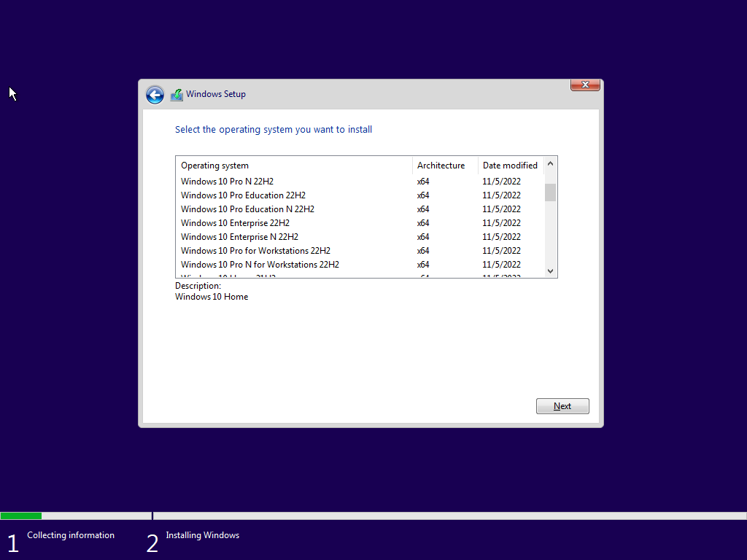Viewport: 747px width, 560px height.
Task: Select Windows 10 Pro Education N 22H2
Action: (360, 209)
